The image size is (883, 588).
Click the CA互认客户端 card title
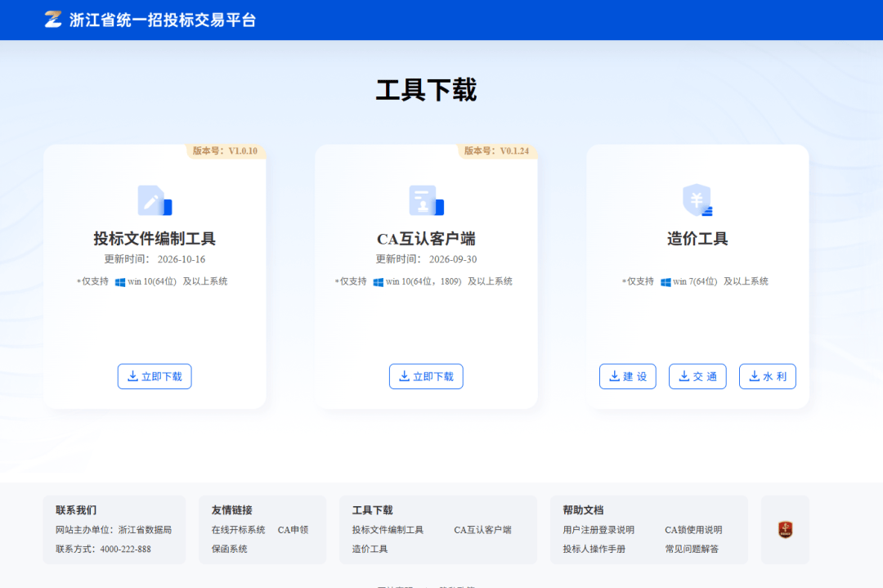[426, 239]
